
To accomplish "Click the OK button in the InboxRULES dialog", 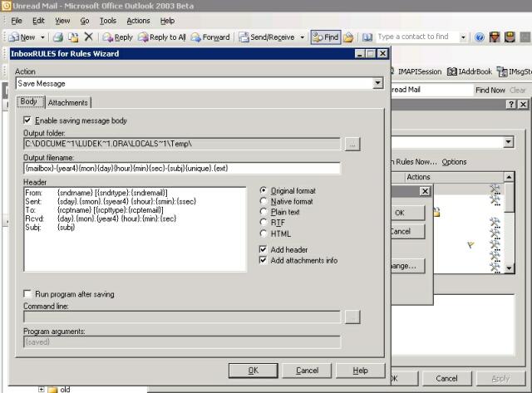I will coord(253,371).
